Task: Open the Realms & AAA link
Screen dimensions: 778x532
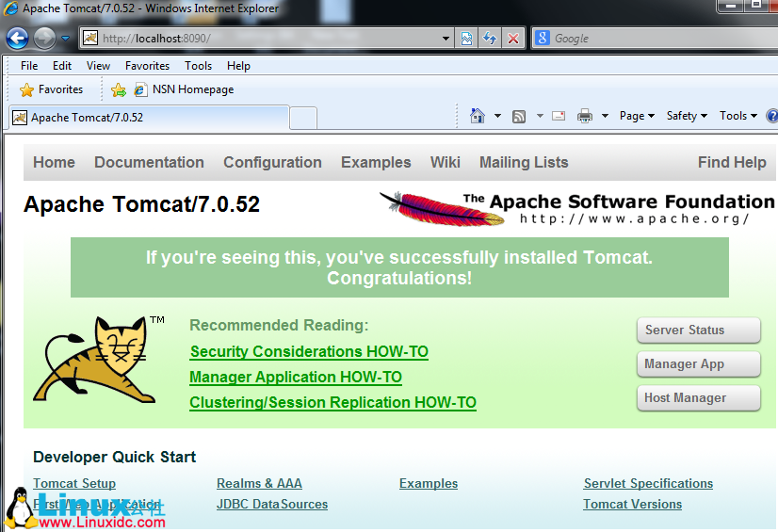Action: (x=259, y=483)
